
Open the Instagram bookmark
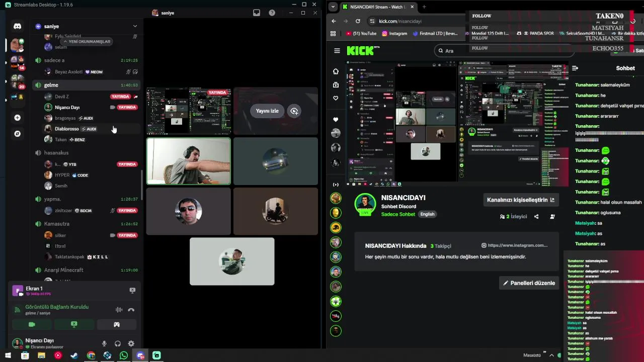click(x=394, y=34)
